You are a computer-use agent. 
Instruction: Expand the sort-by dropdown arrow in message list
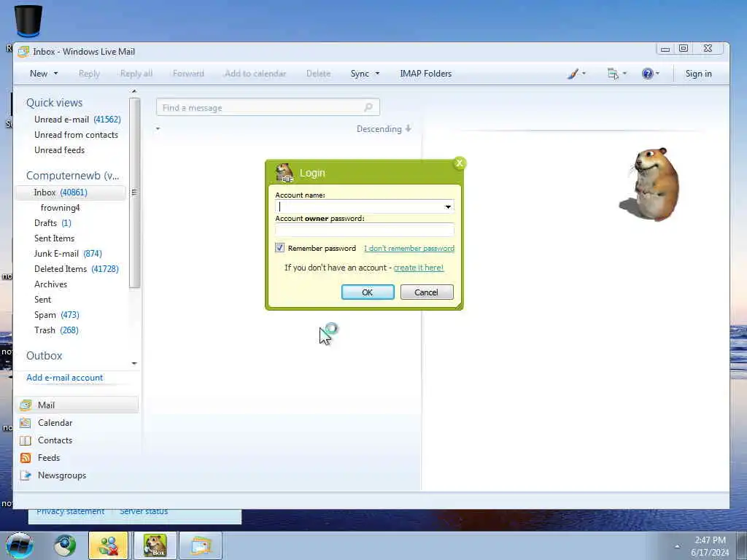[x=158, y=128]
